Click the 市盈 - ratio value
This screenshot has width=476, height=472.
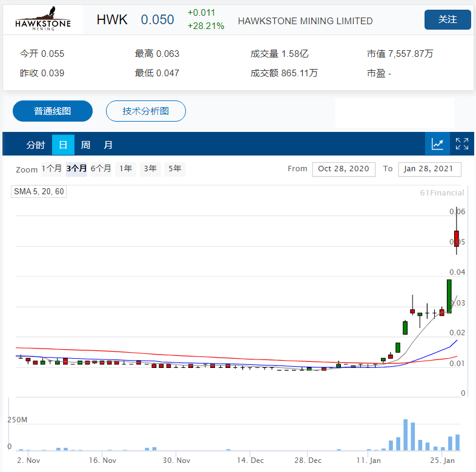(379, 73)
